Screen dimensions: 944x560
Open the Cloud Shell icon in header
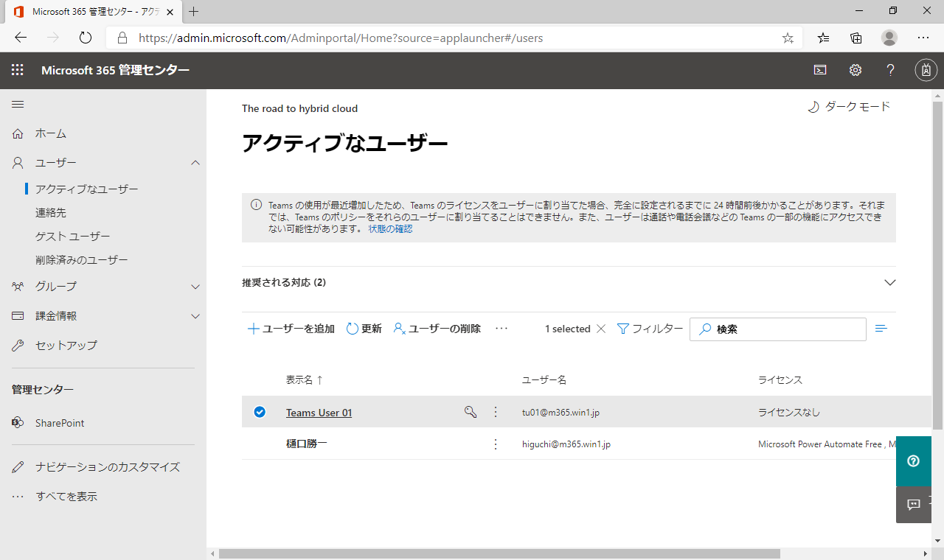point(820,70)
